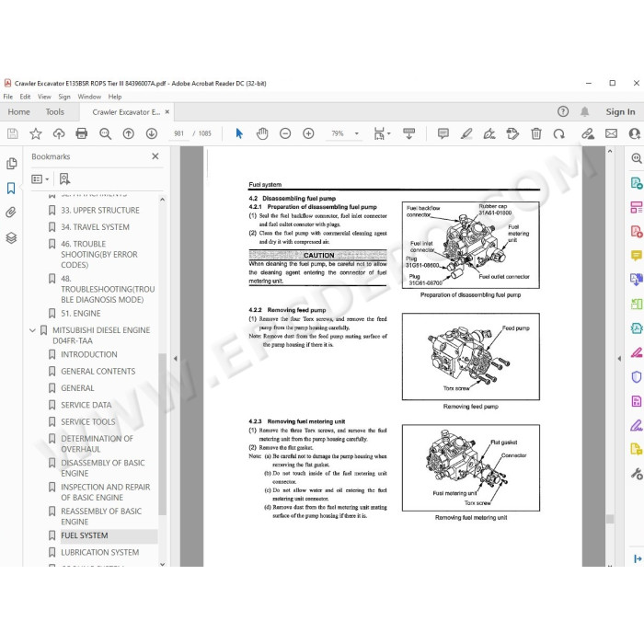
Task: Select the arrow selection tool
Action: [239, 133]
